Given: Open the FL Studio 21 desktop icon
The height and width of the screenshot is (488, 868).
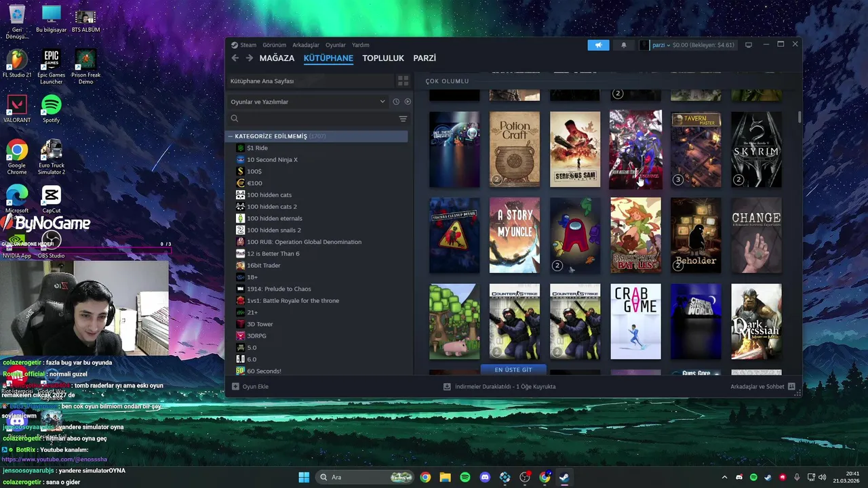Looking at the screenshot, I should click(17, 63).
